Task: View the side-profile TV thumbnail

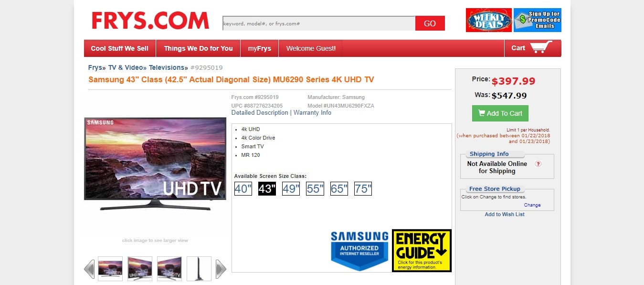Action: click(199, 269)
